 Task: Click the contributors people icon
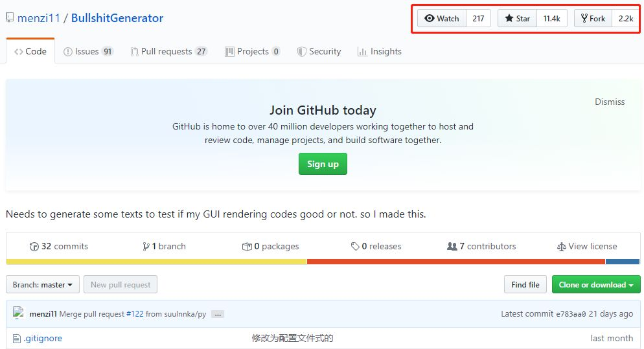[x=452, y=247]
